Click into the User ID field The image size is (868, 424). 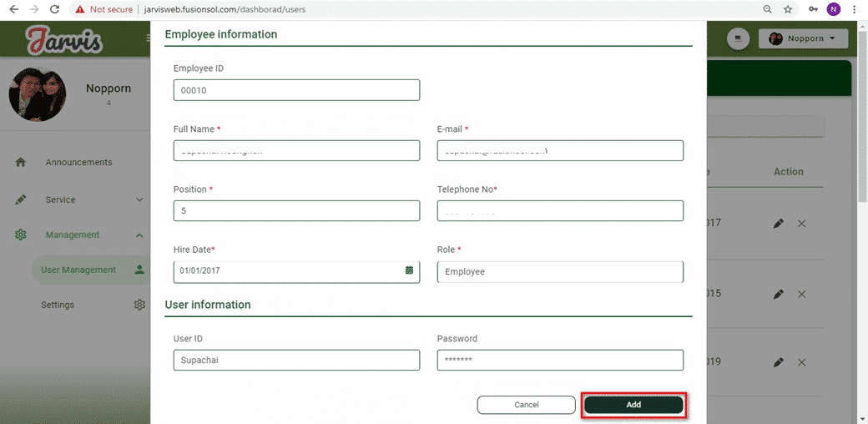(x=296, y=360)
